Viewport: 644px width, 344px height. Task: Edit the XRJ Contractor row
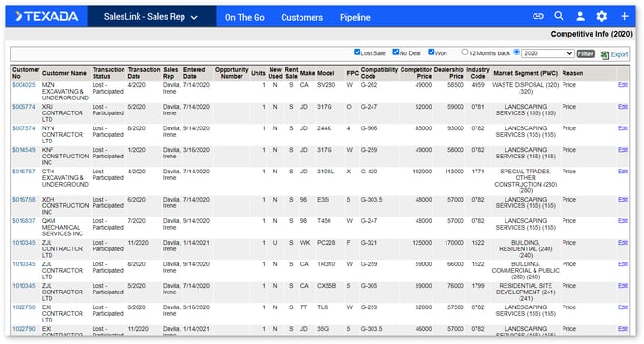pos(622,107)
